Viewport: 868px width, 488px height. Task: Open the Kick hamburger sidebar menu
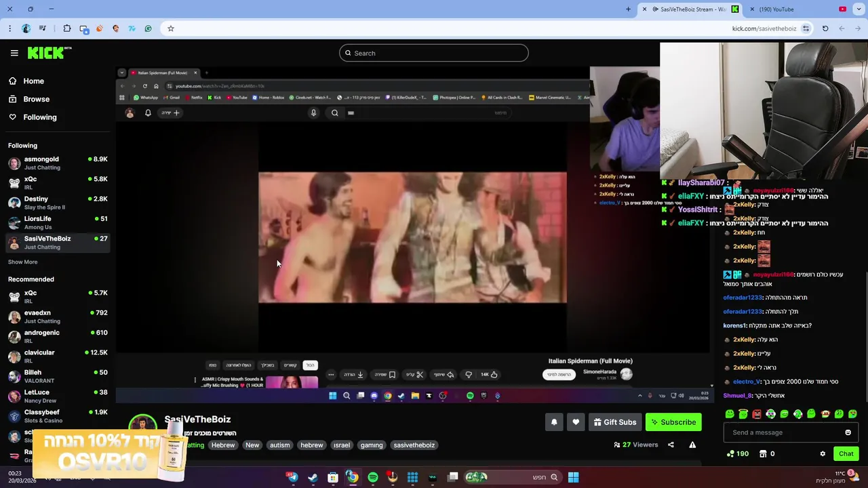[x=14, y=53]
